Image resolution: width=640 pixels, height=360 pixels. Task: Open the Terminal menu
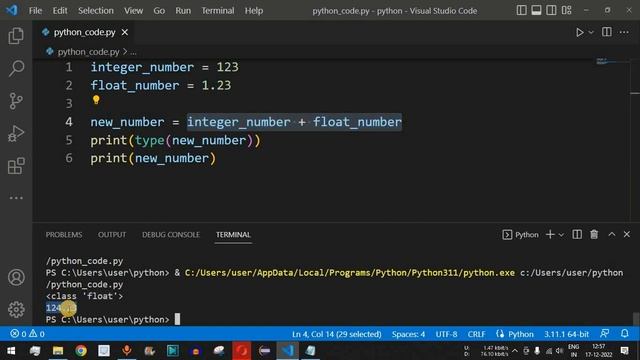point(218,11)
